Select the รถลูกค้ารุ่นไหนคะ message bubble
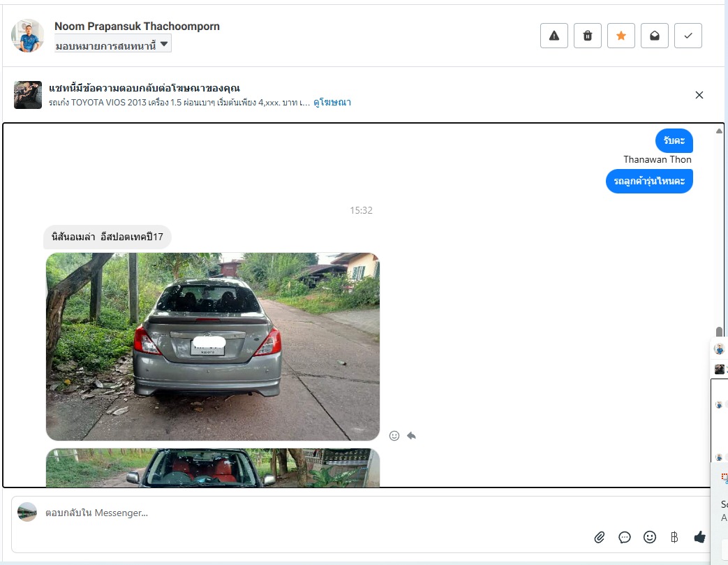728x565 pixels. click(649, 181)
